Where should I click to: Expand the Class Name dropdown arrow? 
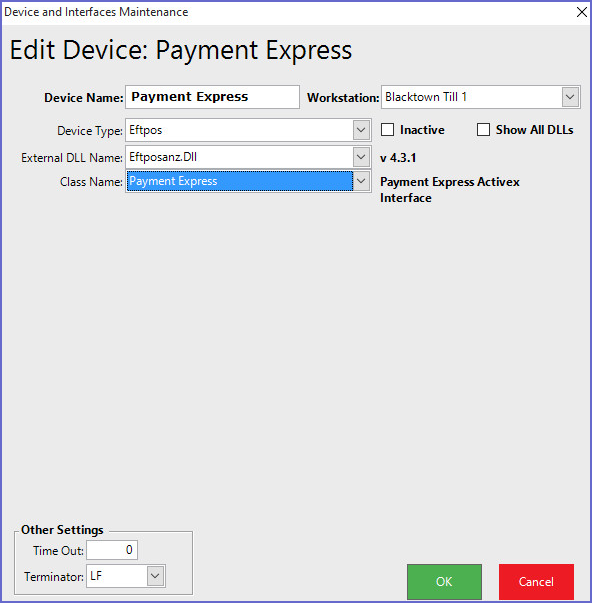coord(361,181)
